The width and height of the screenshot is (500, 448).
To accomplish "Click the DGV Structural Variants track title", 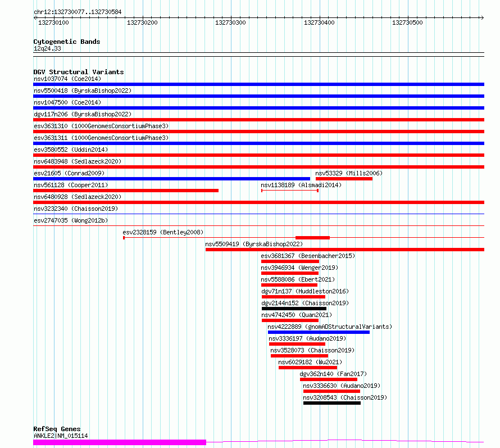I will [79, 72].
